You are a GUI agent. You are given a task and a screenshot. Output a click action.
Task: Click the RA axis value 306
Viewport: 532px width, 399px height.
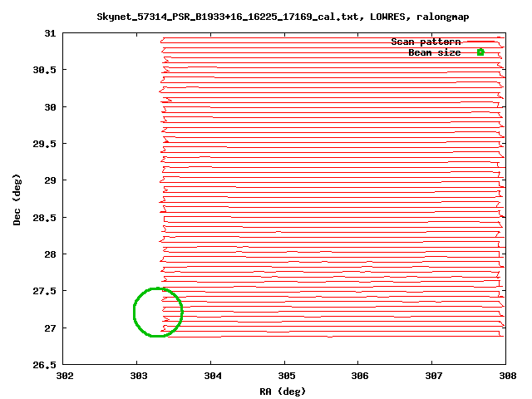360,376
